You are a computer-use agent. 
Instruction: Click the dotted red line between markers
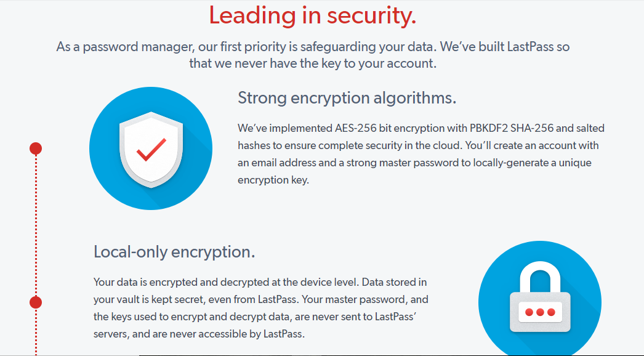(36, 225)
